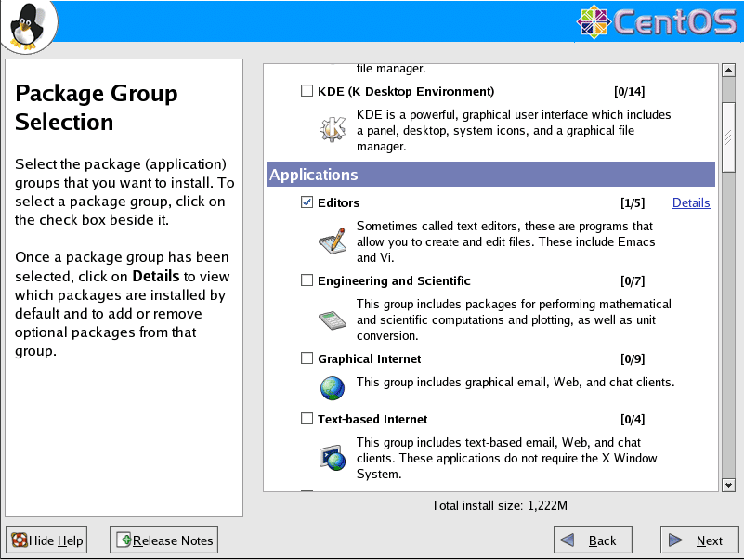Open the Release Notes
The height and width of the screenshot is (560, 744).
click(163, 540)
